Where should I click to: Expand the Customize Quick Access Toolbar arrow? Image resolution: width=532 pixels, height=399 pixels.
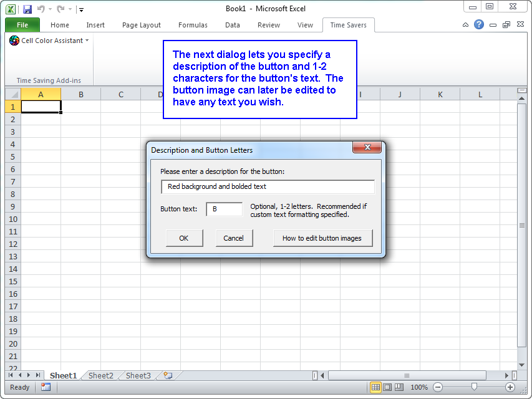[x=81, y=9]
